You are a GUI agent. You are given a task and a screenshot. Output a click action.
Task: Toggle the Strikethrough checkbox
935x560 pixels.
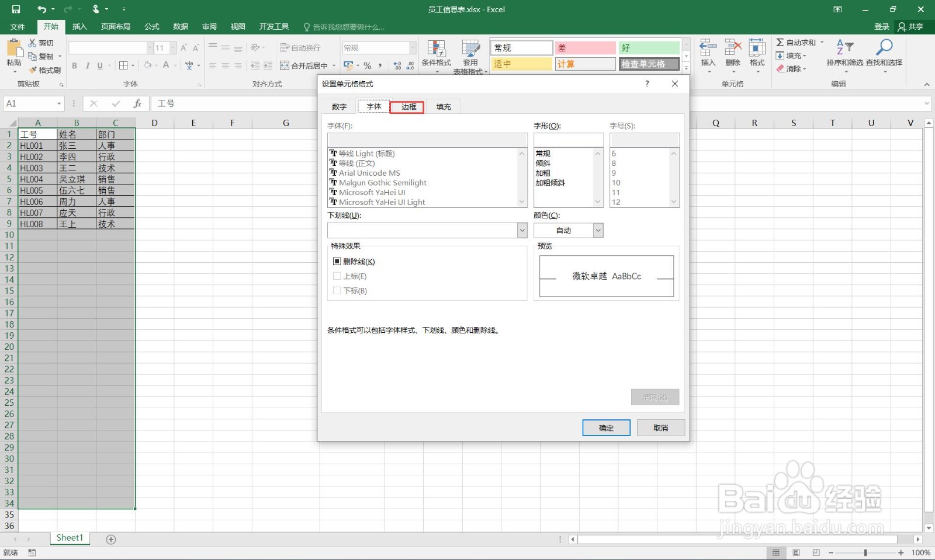(x=337, y=262)
